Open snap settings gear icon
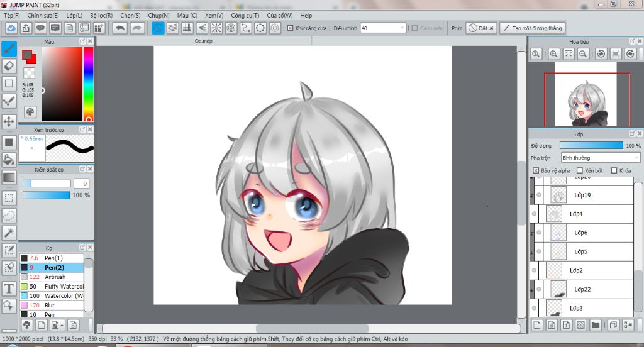 point(275,28)
